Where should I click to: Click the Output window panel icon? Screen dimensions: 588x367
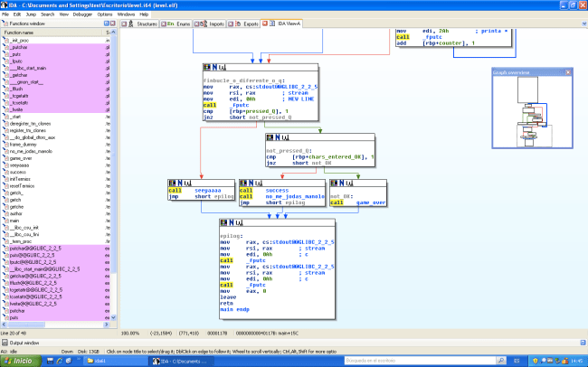[x=4, y=343]
